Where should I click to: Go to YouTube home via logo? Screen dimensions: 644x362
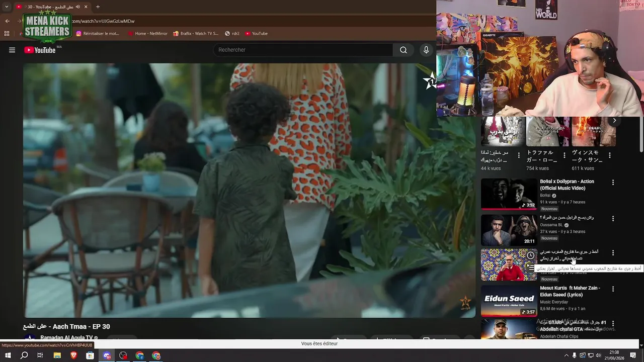40,50
